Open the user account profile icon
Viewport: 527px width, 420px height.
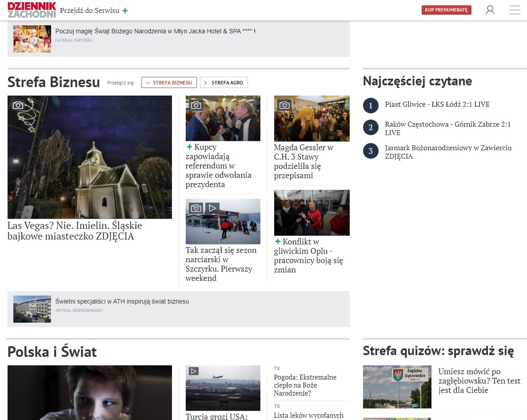[x=490, y=10]
